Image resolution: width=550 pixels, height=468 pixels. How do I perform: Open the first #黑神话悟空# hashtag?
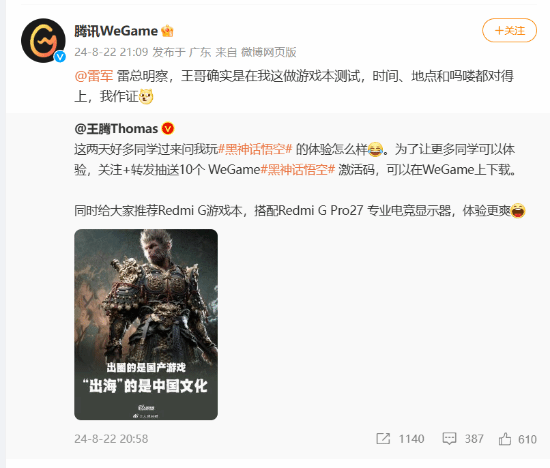[x=255, y=149]
